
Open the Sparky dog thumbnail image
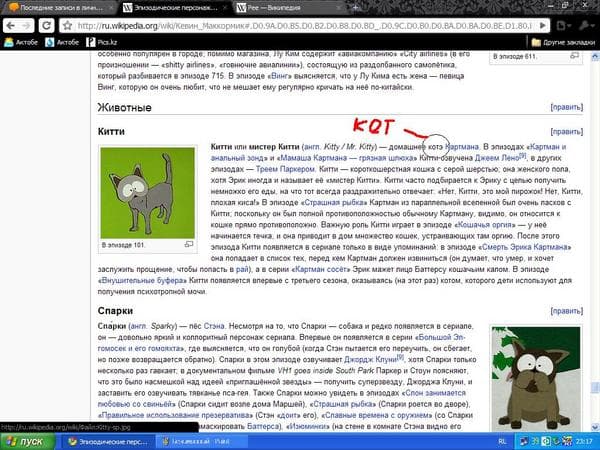[x=536, y=379]
